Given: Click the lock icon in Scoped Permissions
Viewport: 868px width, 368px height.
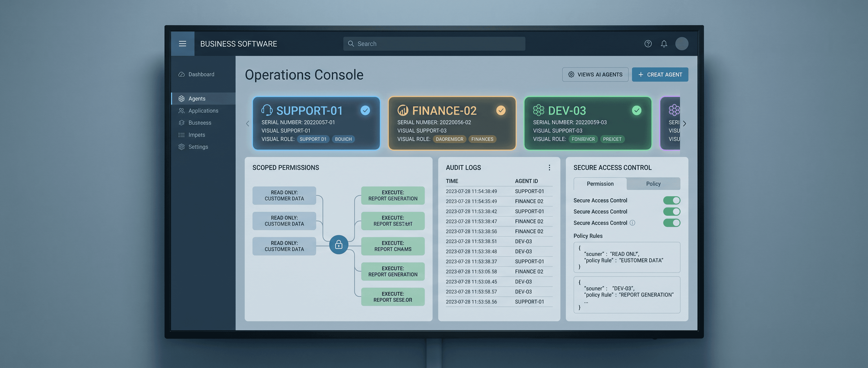Looking at the screenshot, I should pyautogui.click(x=339, y=245).
